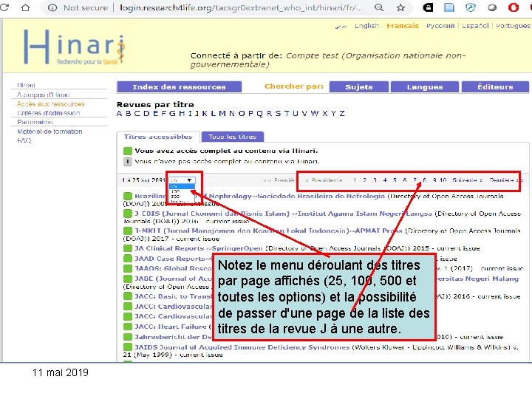Open À propos d'Hinari in sidebar

pos(44,95)
